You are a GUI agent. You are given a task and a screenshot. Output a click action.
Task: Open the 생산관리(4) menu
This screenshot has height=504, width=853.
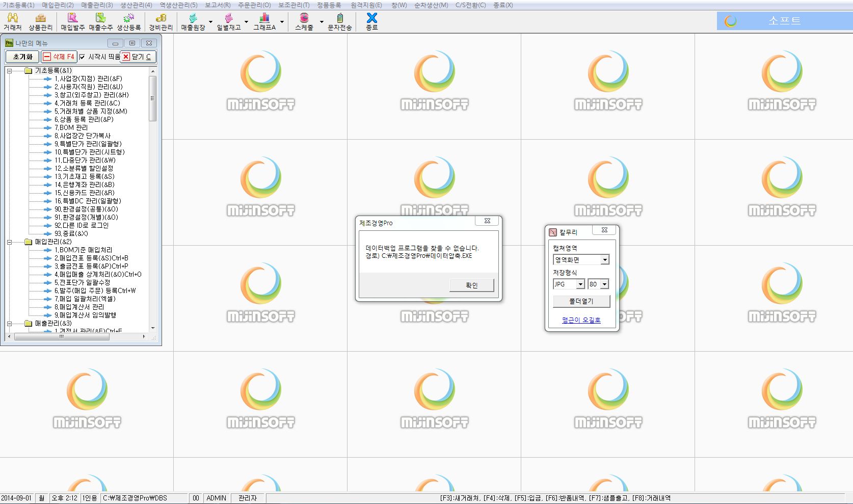point(136,5)
